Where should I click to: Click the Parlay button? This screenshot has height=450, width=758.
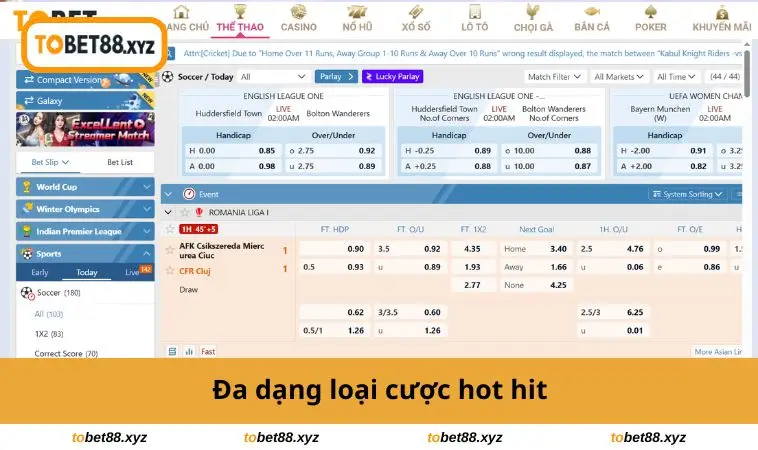(336, 76)
